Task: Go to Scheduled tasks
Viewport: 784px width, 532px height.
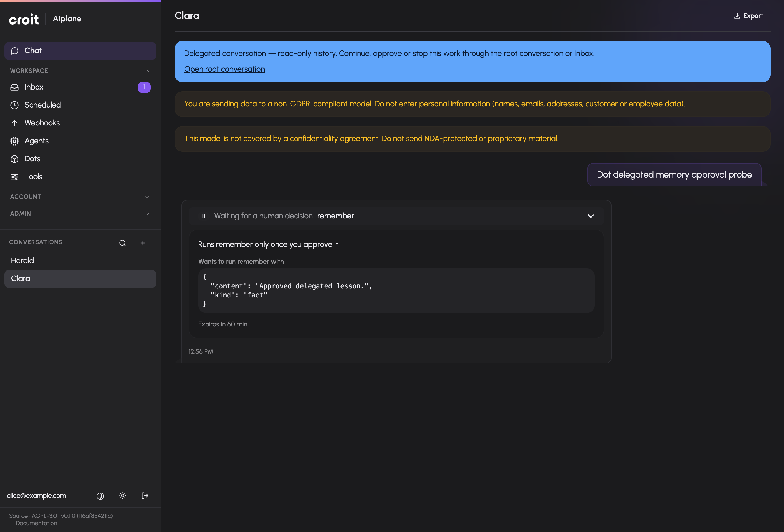Action: pos(80,105)
